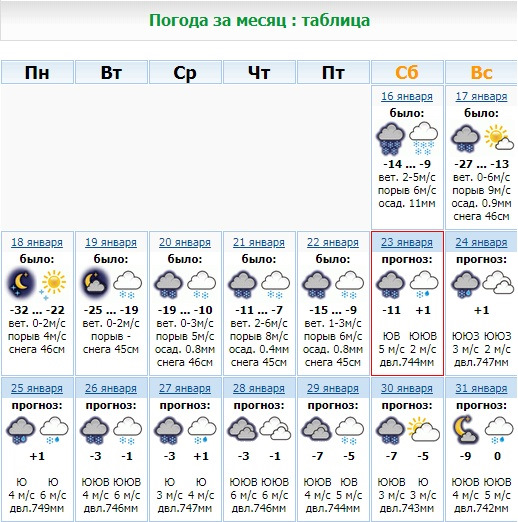Viewport: 518px width, 522px height.
Task: Click the clear night moon icon for 18 января
Action: (x=21, y=283)
